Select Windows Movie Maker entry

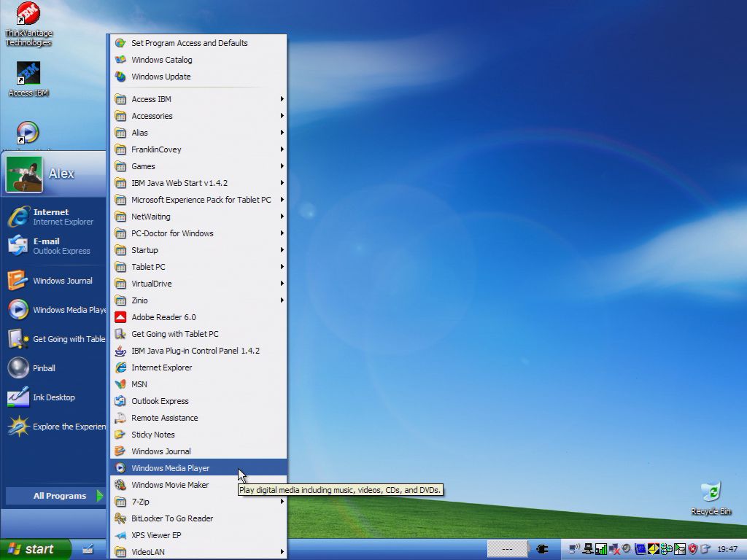170,485
